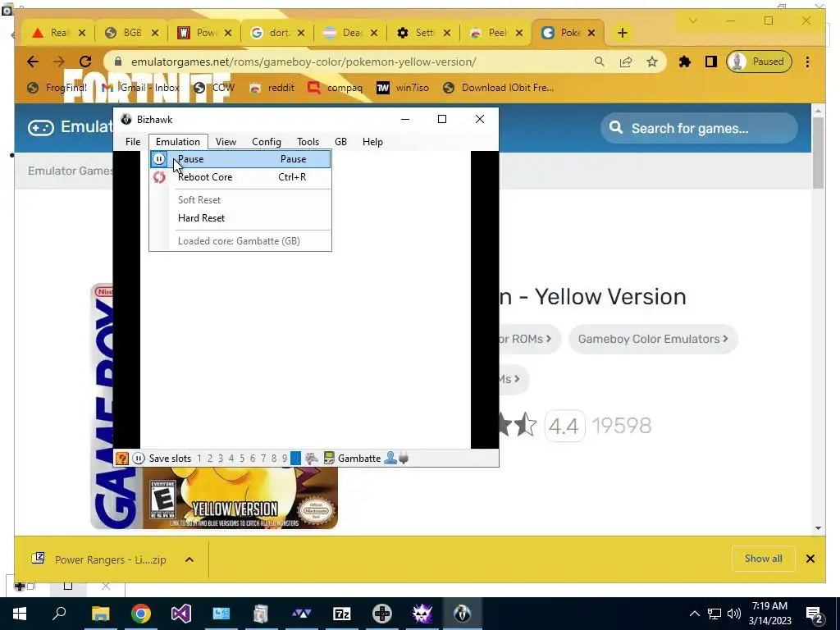Click the Search for games field
Viewport: 840px width, 630px height.
[699, 129]
